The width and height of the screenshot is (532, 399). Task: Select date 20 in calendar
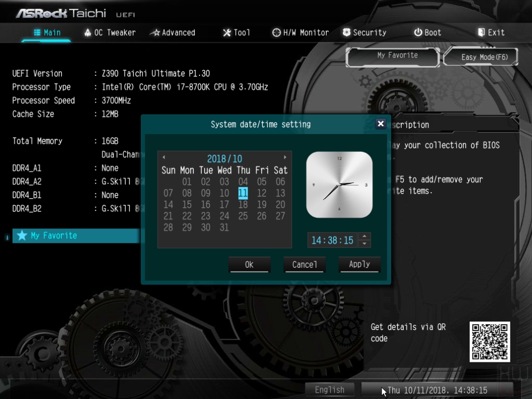coord(280,205)
